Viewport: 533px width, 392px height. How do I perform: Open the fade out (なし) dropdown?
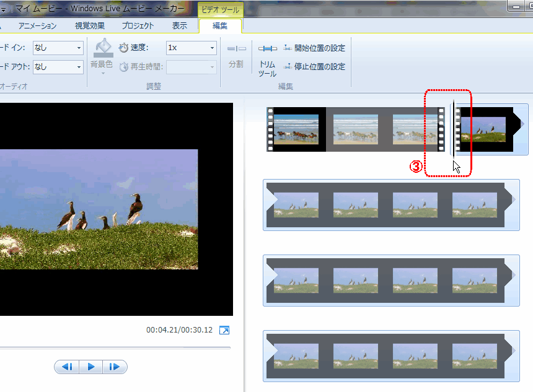(x=79, y=66)
